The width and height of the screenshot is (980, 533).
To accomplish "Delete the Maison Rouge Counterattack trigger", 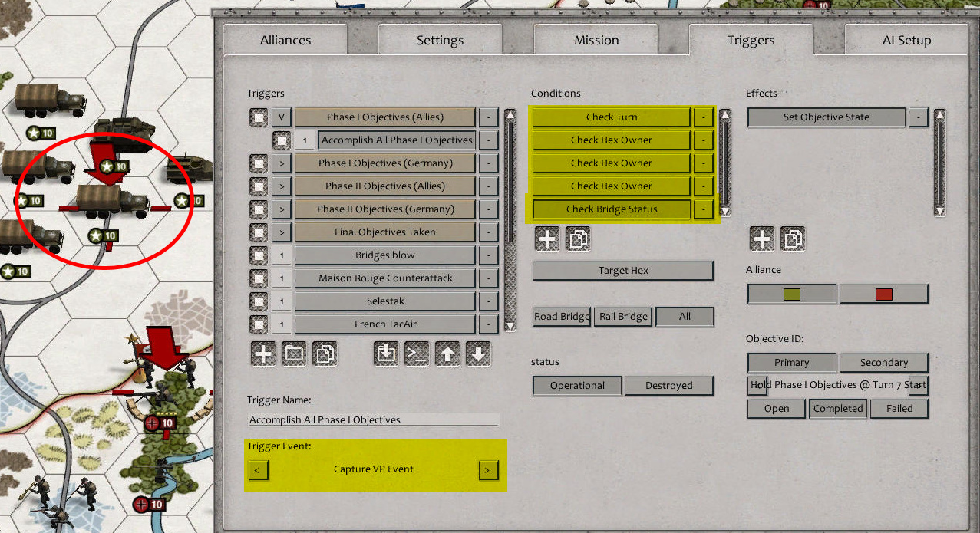I will click(488, 278).
